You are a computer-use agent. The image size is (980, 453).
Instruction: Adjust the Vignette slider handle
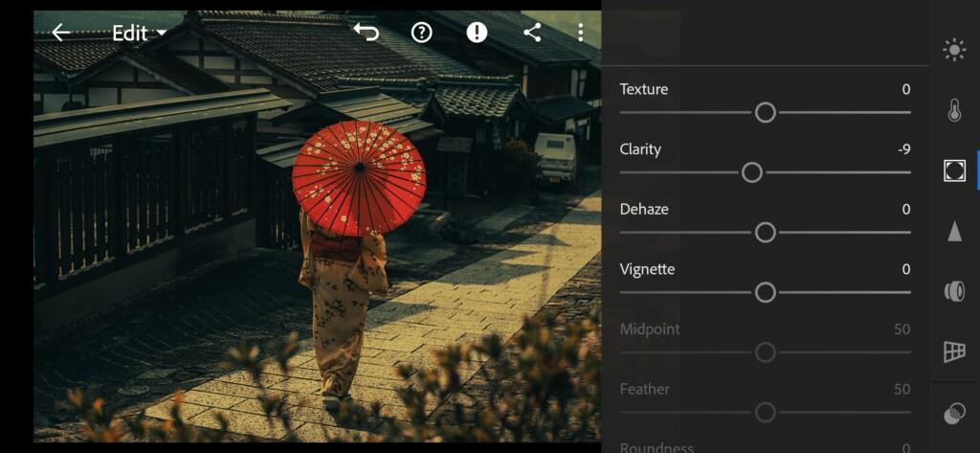tap(765, 293)
